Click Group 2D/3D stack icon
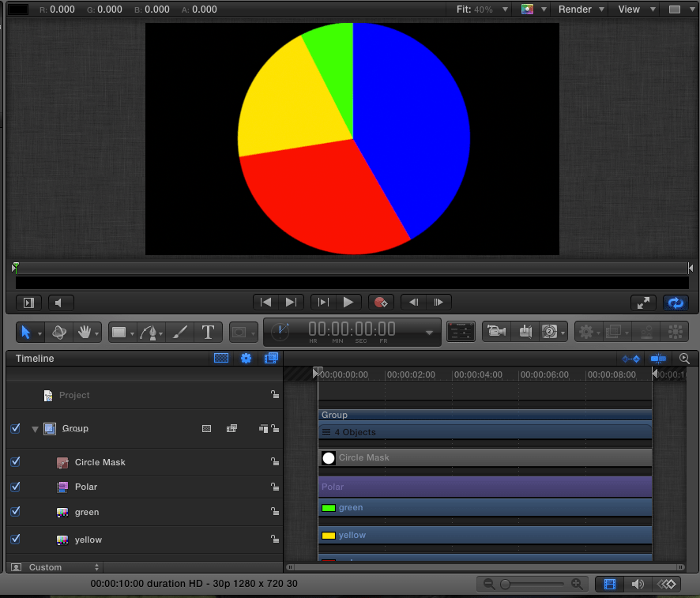 [231, 429]
